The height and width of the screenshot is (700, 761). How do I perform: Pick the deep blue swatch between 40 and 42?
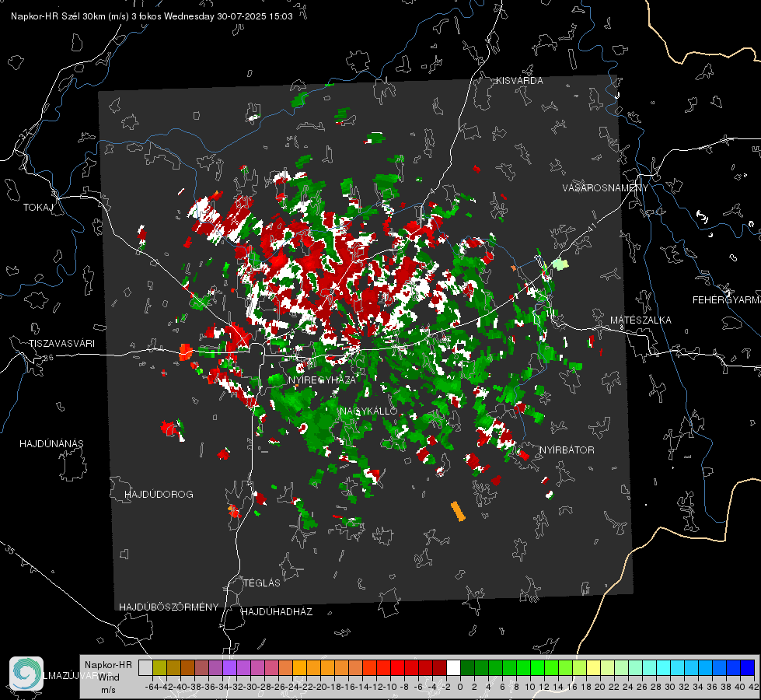(x=748, y=667)
